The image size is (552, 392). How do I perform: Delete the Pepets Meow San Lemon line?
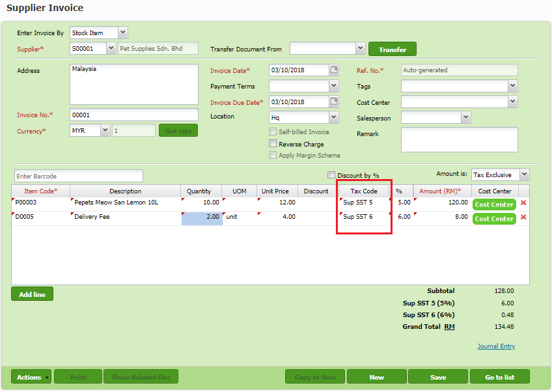(523, 203)
